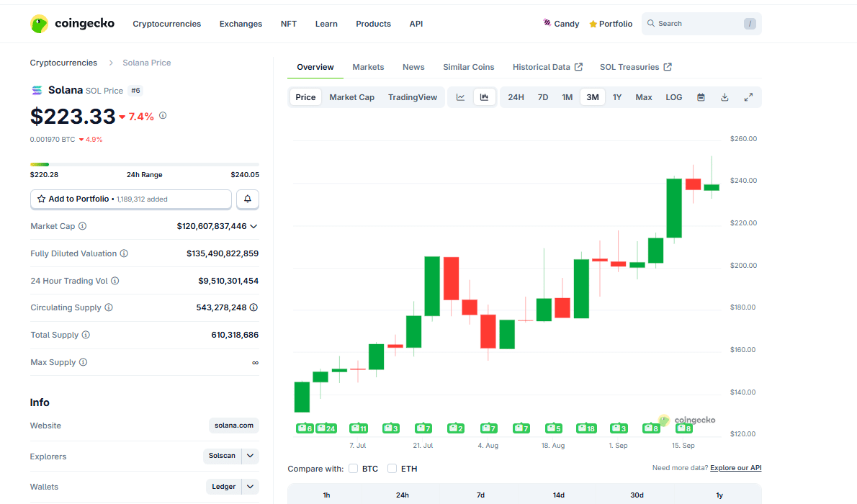Open the Explorers dropdown arrow
Viewport: 857px width, 504px height.
click(x=251, y=456)
